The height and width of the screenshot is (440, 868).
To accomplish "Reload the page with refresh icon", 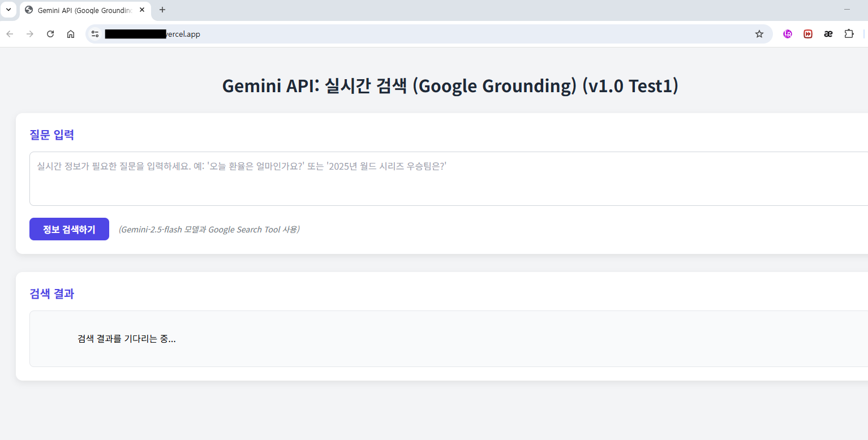I will coord(50,34).
